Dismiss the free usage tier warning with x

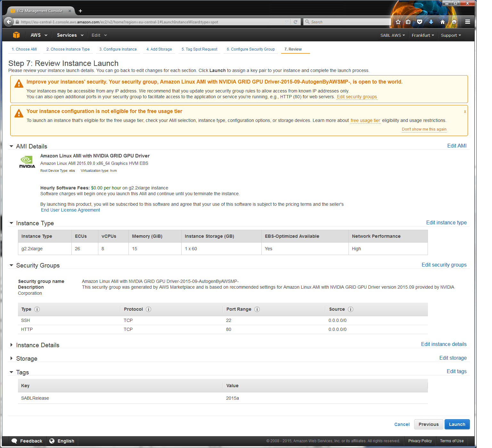pos(465,111)
